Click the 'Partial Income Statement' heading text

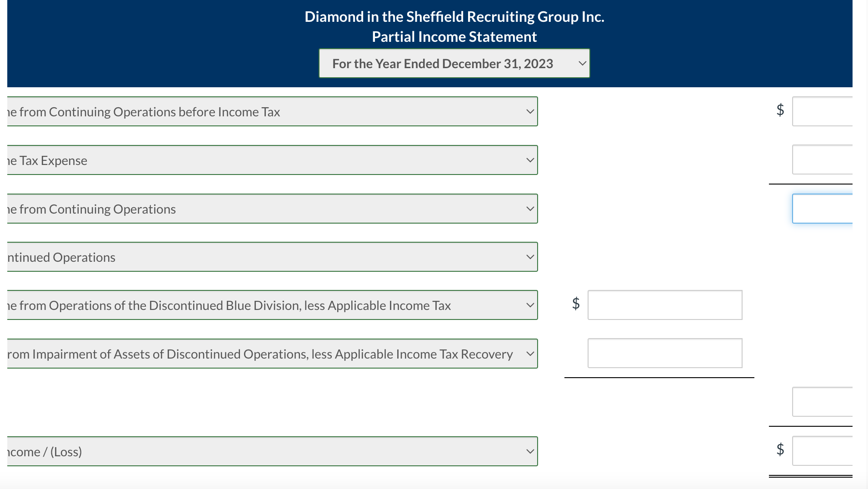(x=454, y=36)
